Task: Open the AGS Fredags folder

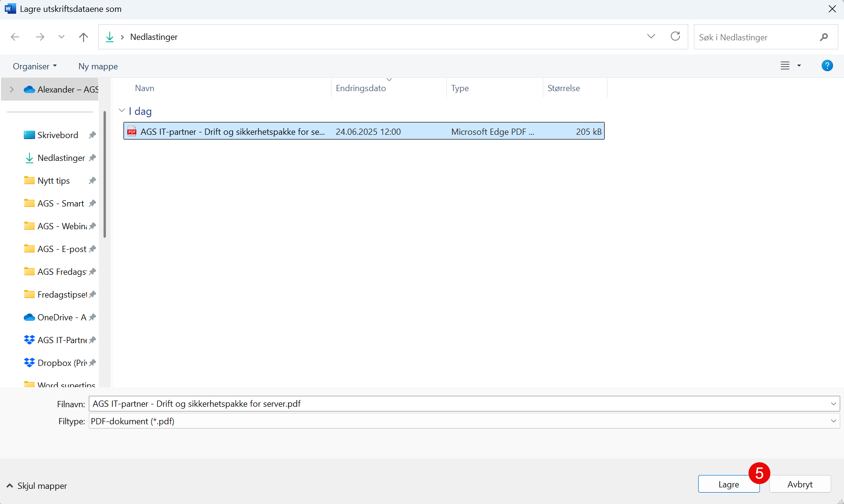Action: [55, 272]
